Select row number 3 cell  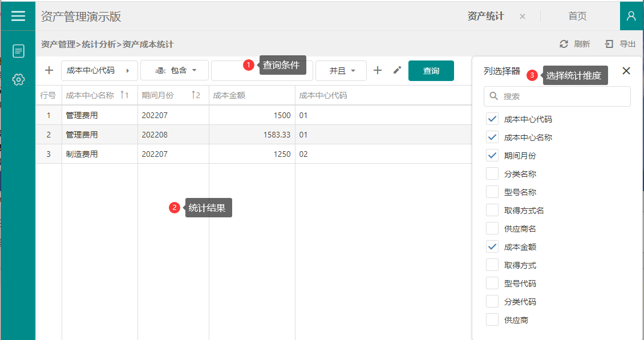click(48, 154)
